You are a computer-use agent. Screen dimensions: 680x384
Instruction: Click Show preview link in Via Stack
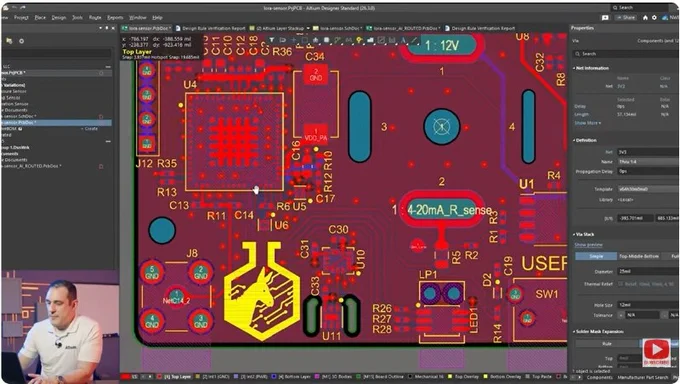click(x=588, y=245)
